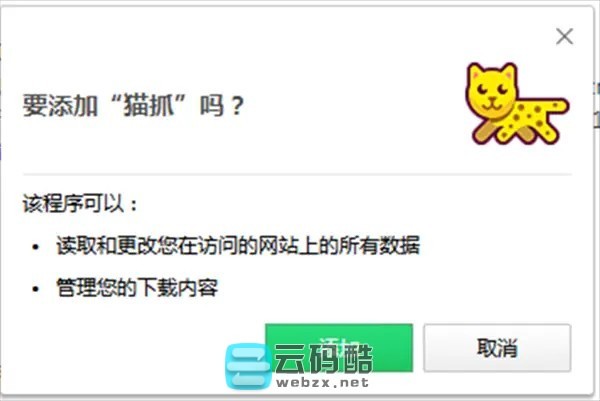Open the webzx.net watermark link
The height and width of the screenshot is (401, 600).
(322, 382)
